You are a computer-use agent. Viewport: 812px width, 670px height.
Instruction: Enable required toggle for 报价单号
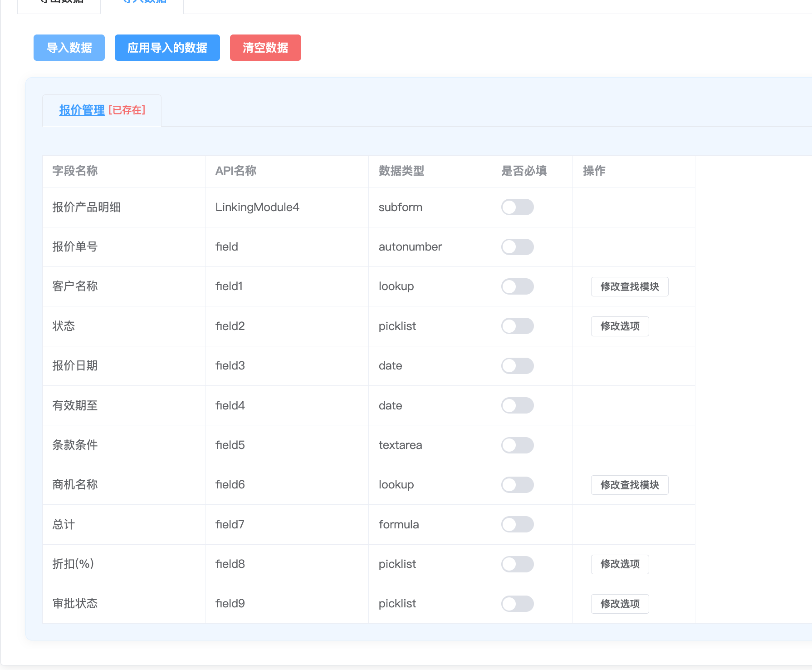[517, 247]
